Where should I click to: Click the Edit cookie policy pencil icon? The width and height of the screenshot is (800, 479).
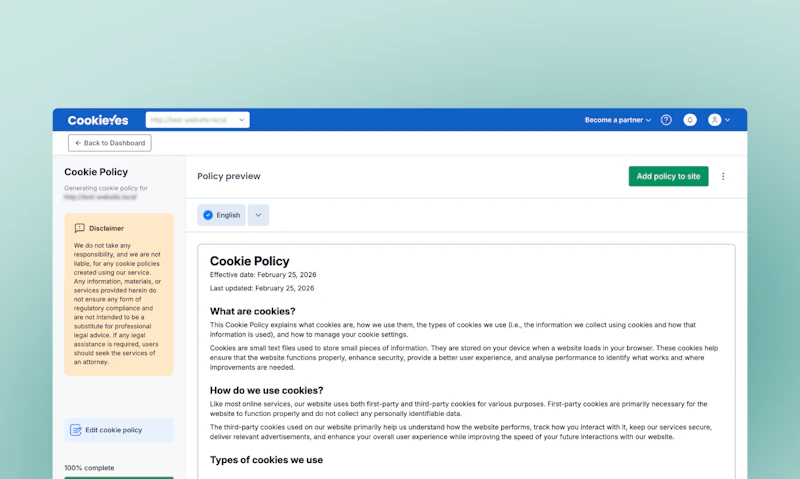coord(76,430)
